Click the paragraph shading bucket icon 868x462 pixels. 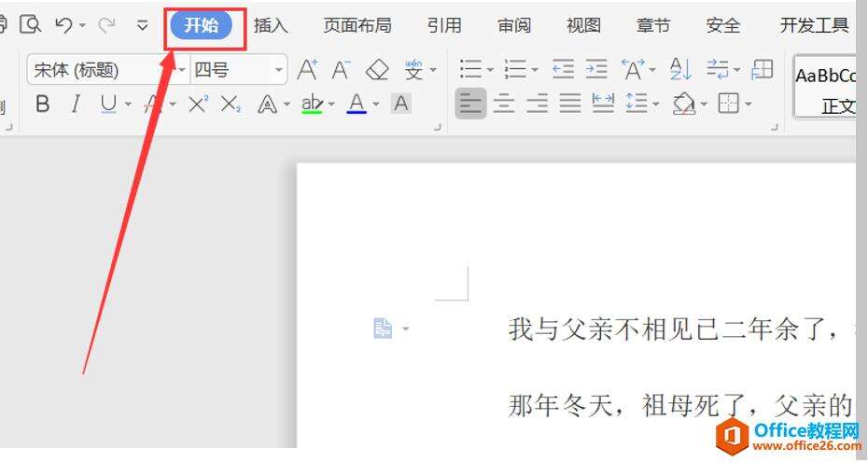[x=684, y=104]
